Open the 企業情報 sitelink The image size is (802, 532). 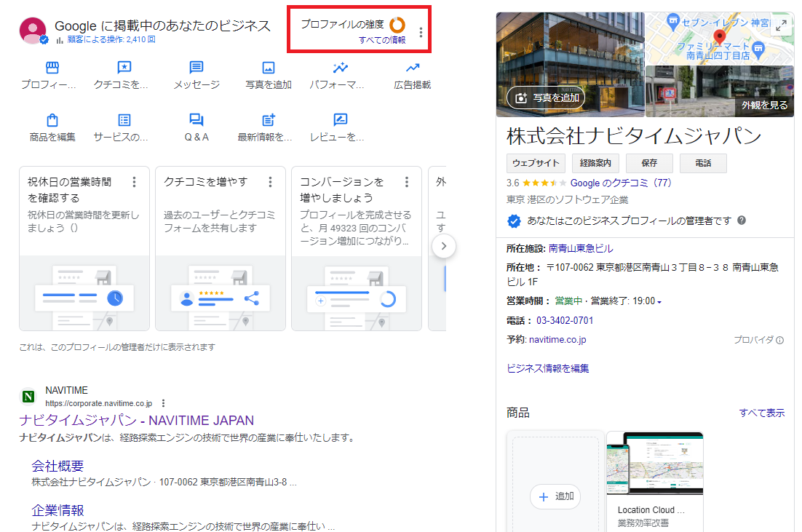[x=57, y=510]
